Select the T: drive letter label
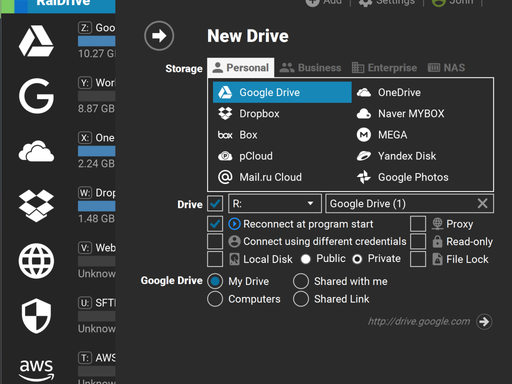 pyautogui.click(x=85, y=358)
